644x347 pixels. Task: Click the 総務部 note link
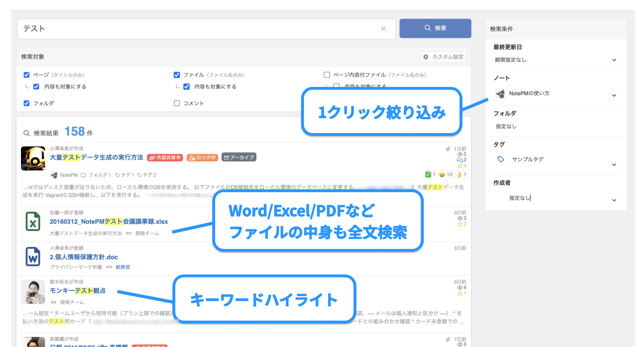[123, 267]
